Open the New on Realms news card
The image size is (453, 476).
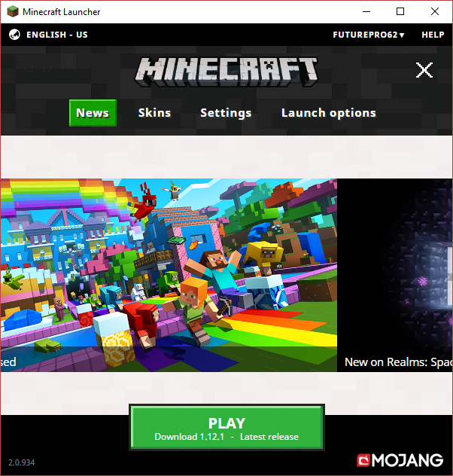tap(395, 275)
